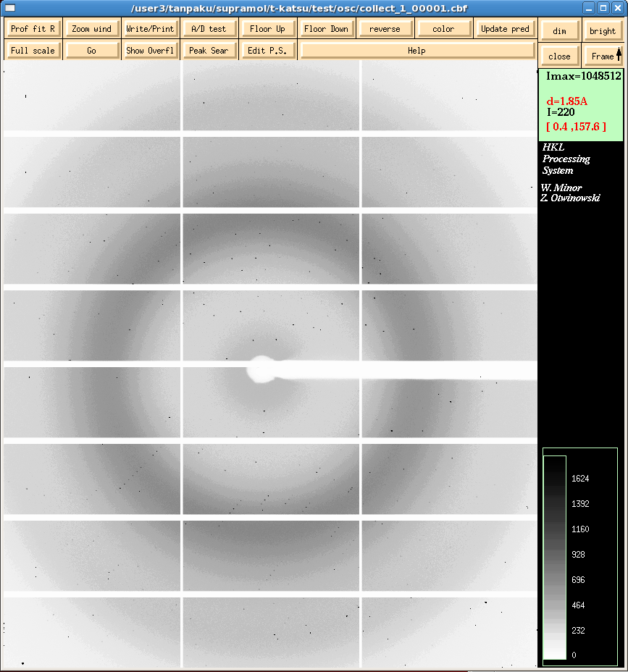Click the grayscale intensity scale bar
Screen dimensions: 628x672
[555, 557]
